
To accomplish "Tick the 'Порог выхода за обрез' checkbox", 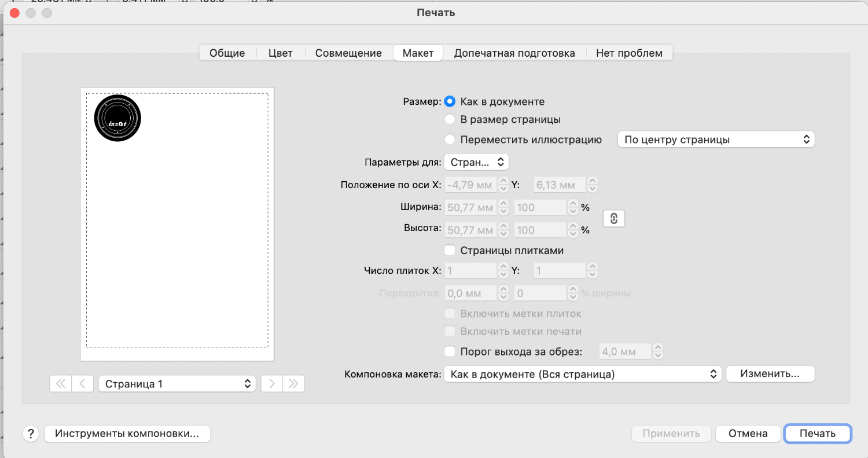I will [x=450, y=351].
